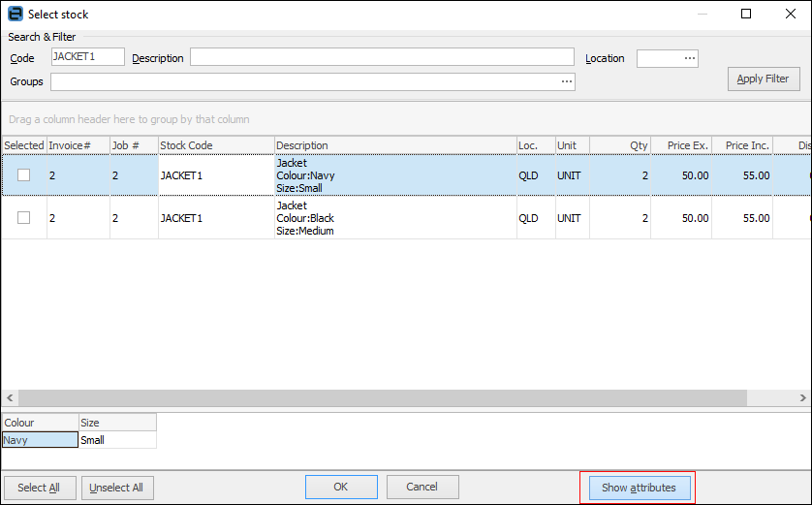Viewport: 812px width, 505px height.
Task: Close the Select stock window
Action: (791, 14)
